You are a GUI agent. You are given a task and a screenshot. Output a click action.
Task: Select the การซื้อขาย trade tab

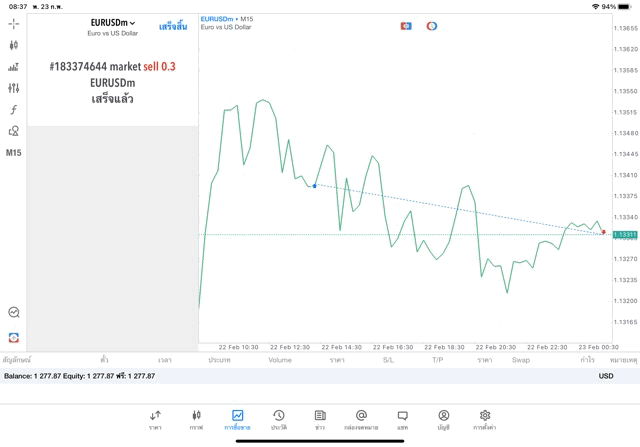click(237, 420)
